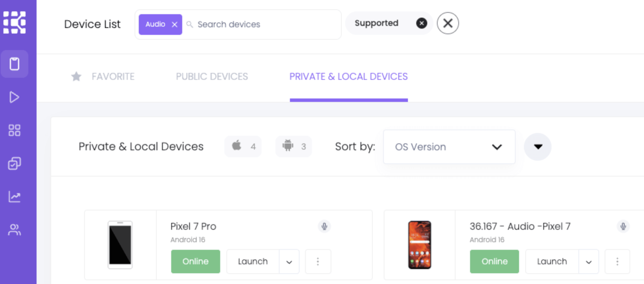Switch to the Public Devices tab
Image resolution: width=644 pixels, height=284 pixels.
[212, 76]
